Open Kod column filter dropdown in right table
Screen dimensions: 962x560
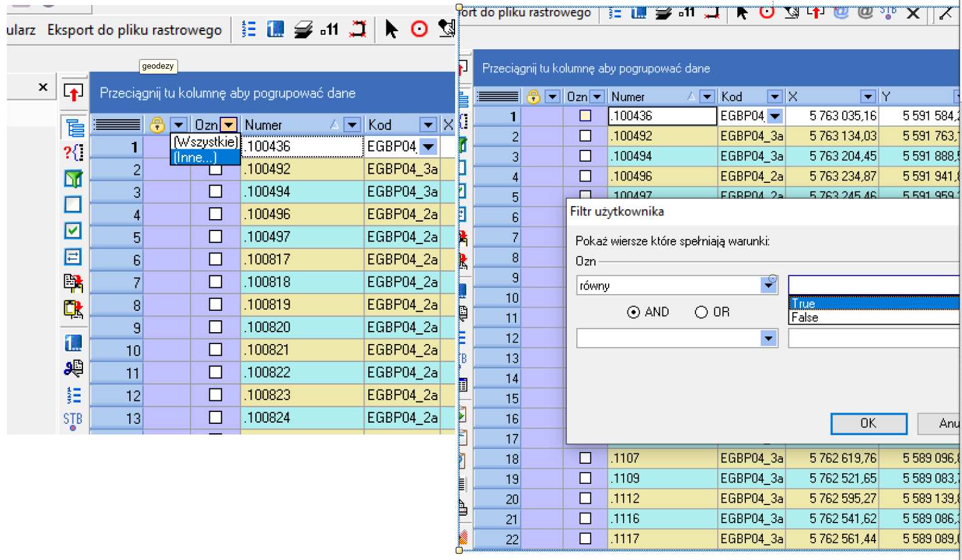(x=775, y=97)
